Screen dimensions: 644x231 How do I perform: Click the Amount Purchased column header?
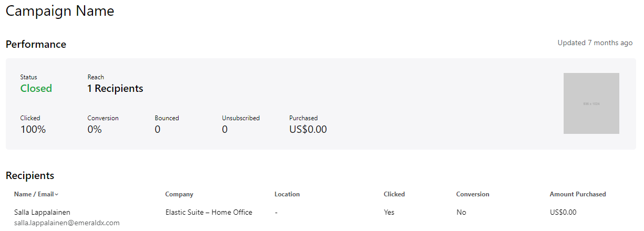pos(577,194)
